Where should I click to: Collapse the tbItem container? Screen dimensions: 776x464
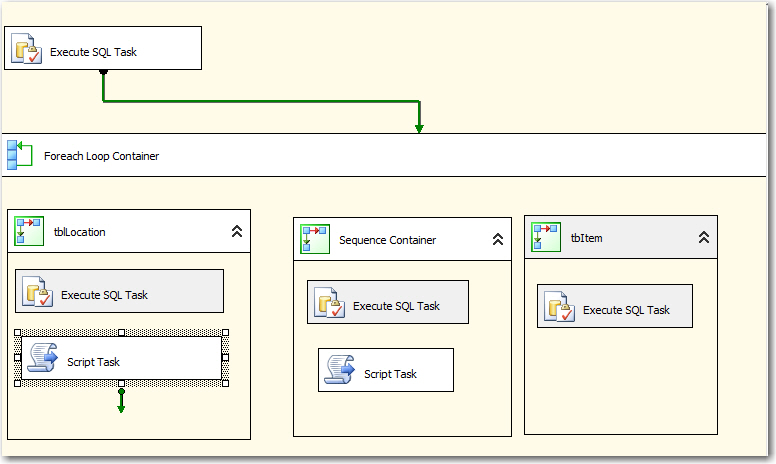[x=704, y=237]
